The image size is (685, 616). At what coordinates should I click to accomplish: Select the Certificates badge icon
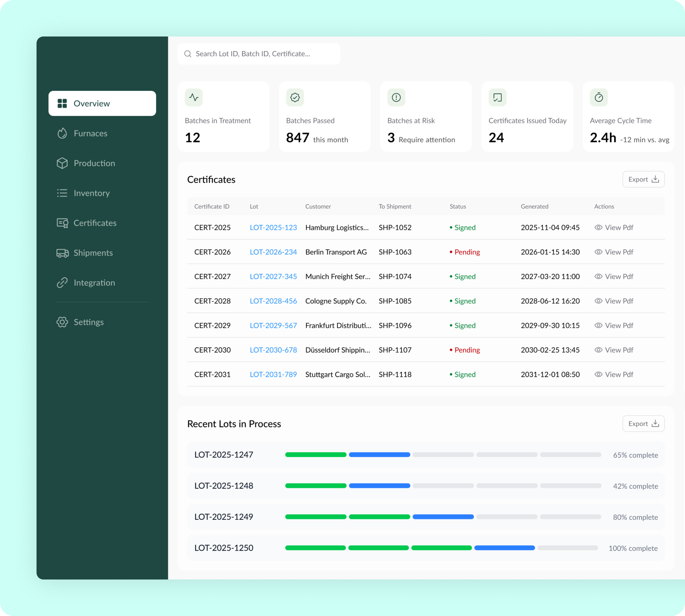point(62,223)
